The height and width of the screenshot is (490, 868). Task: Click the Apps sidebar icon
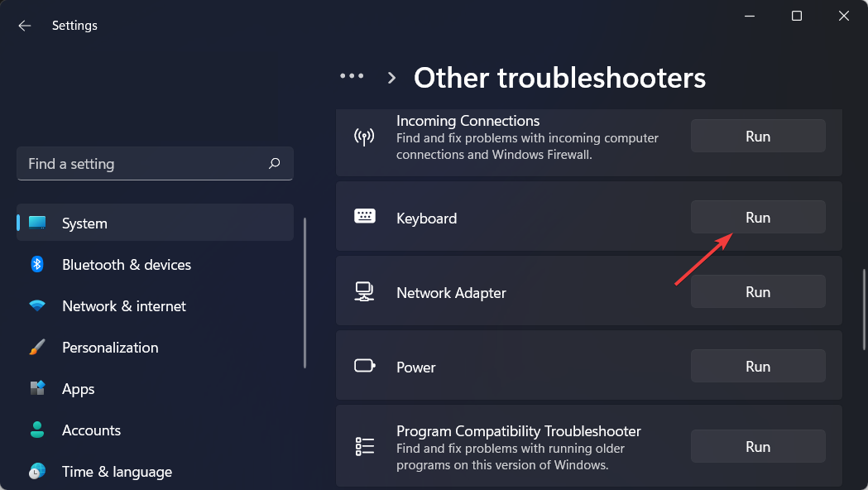pos(37,388)
